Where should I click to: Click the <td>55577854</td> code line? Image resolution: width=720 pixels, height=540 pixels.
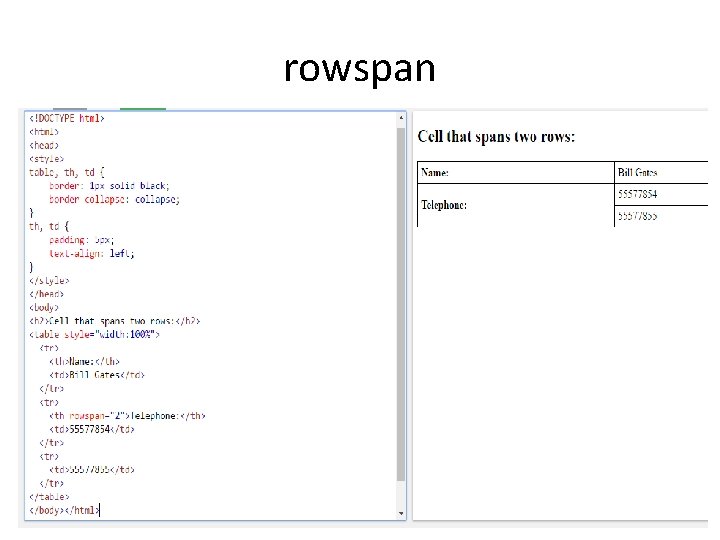click(92, 429)
